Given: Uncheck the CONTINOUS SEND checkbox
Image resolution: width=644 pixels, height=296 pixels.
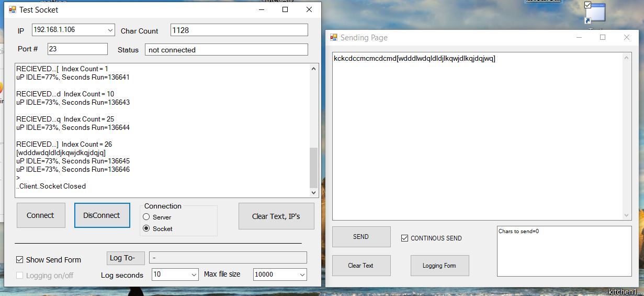Looking at the screenshot, I should 404,238.
